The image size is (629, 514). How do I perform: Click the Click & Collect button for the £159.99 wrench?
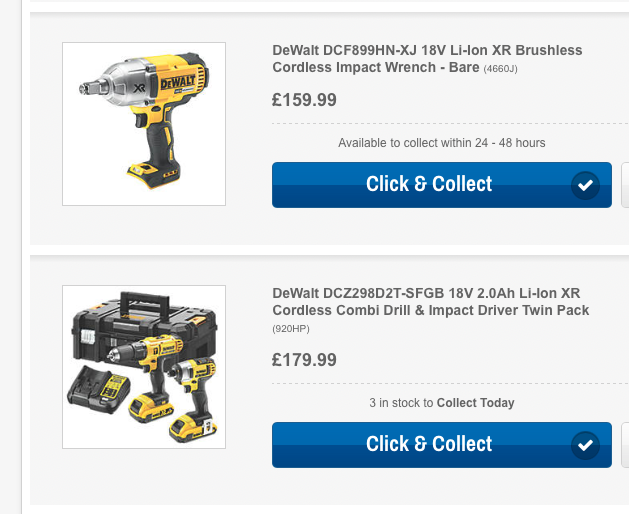click(442, 185)
